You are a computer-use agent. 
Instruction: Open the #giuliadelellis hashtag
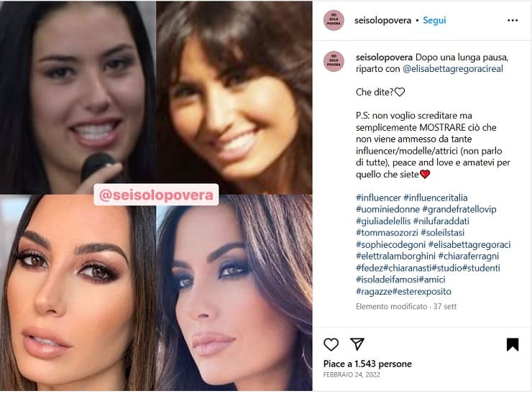383,221
